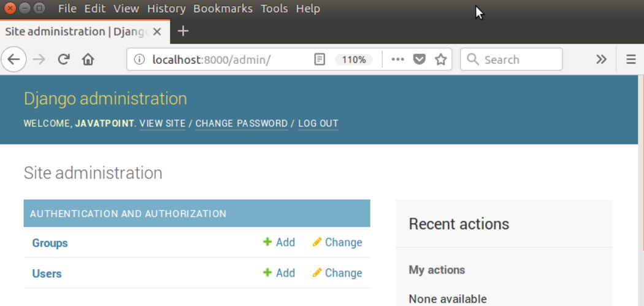Viewport: 644px width, 306px height.
Task: Minimize the Firefox window
Action: (x=25, y=8)
